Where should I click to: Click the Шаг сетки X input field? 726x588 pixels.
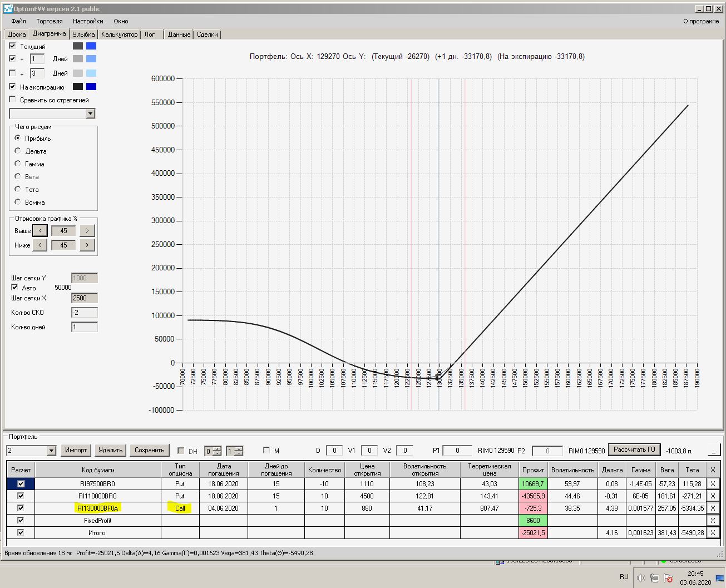click(85, 298)
